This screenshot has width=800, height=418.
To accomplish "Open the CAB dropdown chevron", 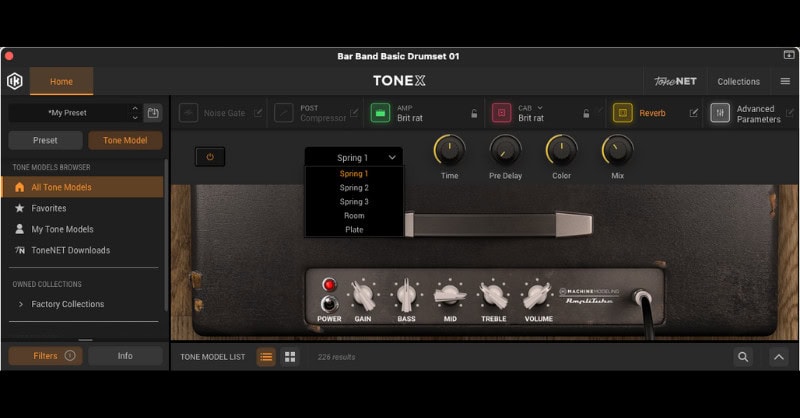I will point(540,108).
